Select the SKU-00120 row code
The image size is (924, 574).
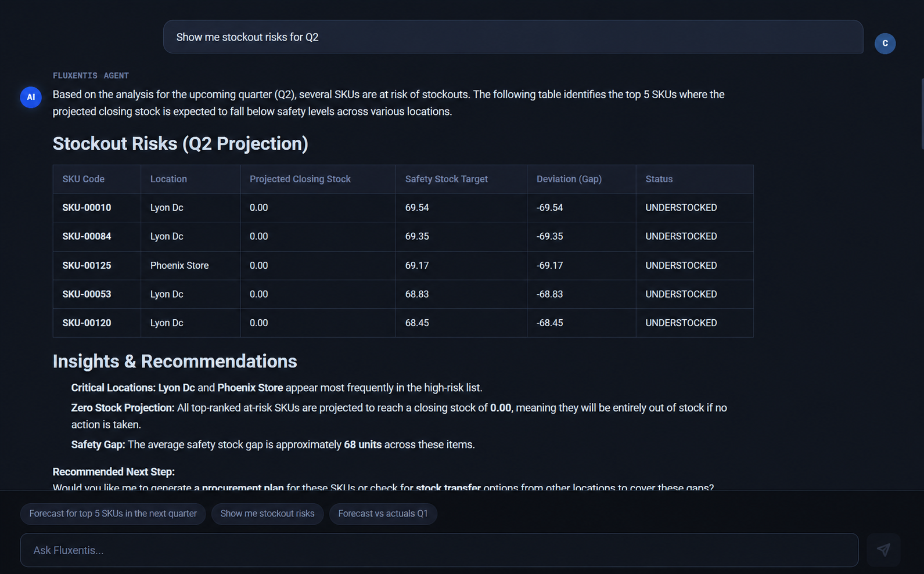click(x=87, y=323)
